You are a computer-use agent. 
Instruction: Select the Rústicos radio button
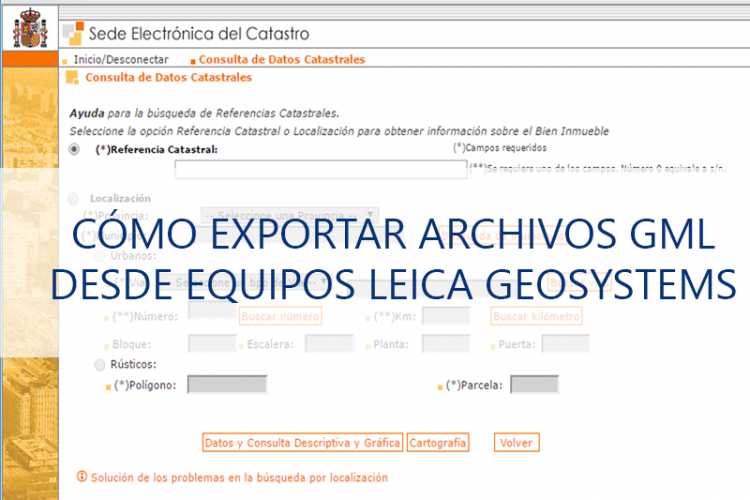[x=99, y=365]
